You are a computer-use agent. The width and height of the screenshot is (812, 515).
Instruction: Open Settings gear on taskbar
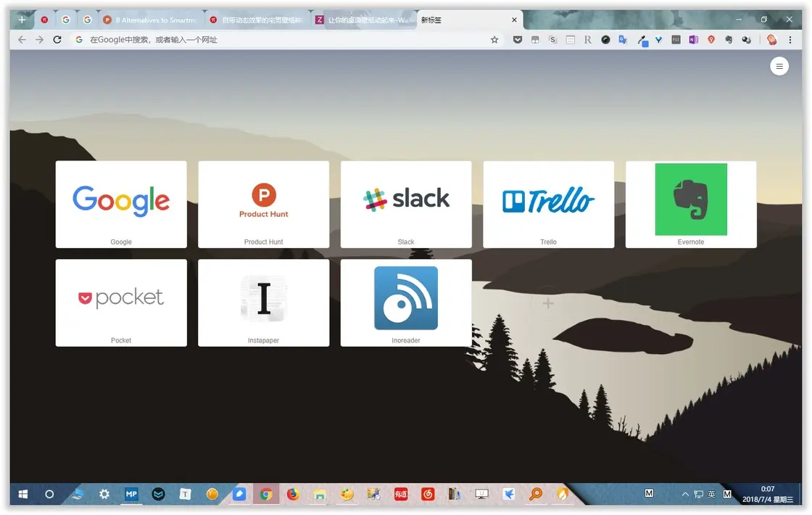tap(104, 494)
